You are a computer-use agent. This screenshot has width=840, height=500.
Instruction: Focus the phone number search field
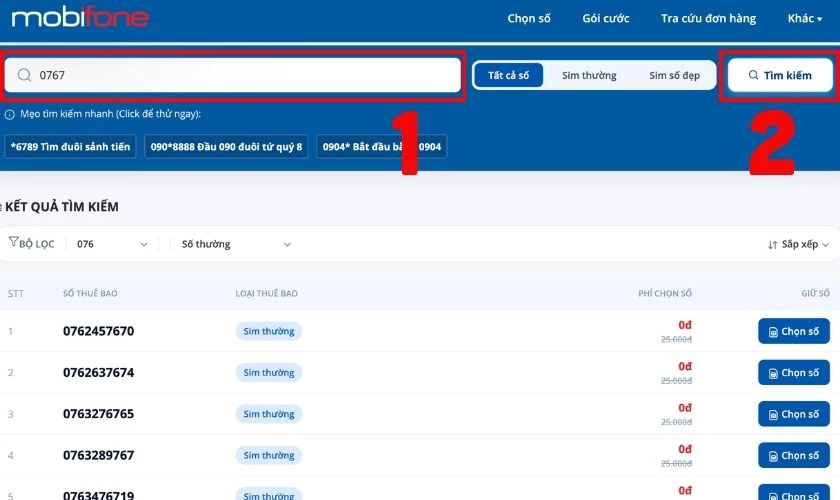coord(232,75)
